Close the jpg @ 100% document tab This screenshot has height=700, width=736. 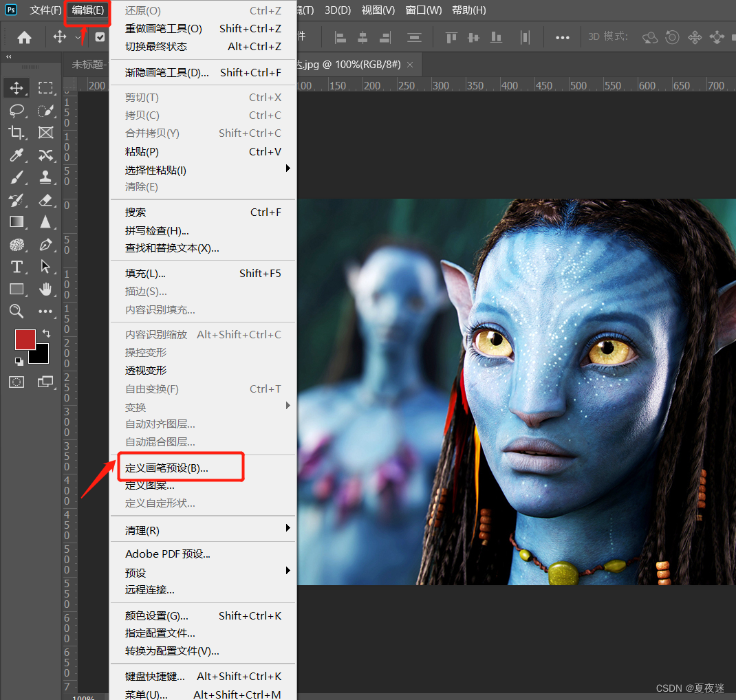pyautogui.click(x=410, y=65)
